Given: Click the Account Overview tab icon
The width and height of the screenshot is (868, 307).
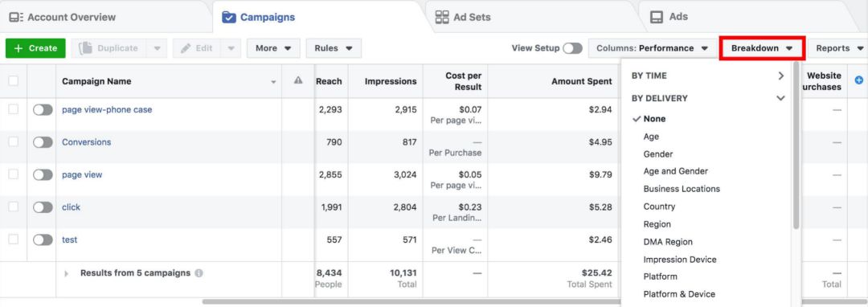Looking at the screenshot, I should [x=16, y=17].
